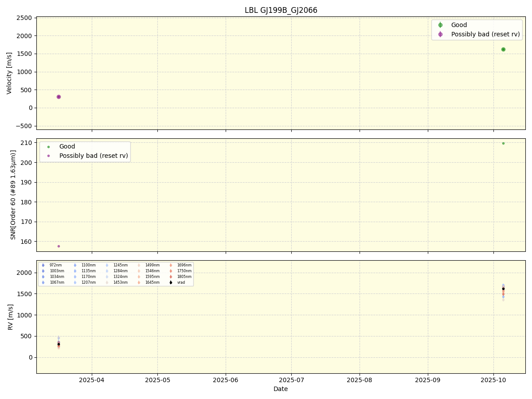This screenshot has height=399, width=532.
Task: Click the 1645nm legend marker
Action: (139, 282)
